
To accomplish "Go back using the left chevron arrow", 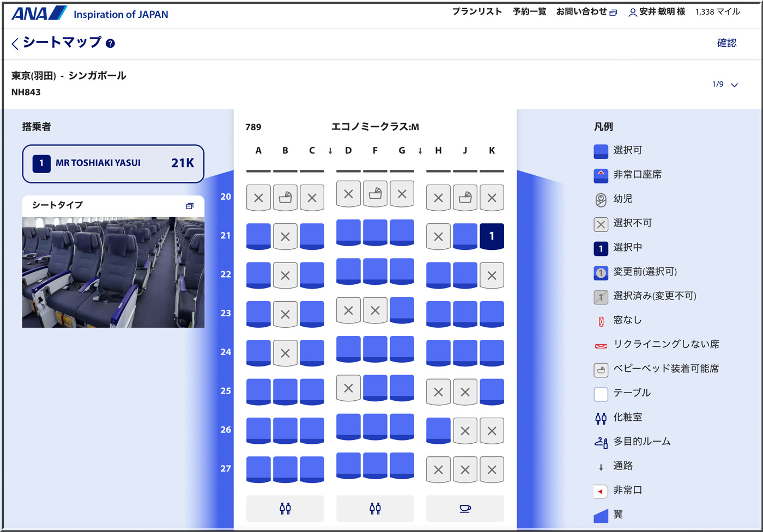I will pos(15,44).
